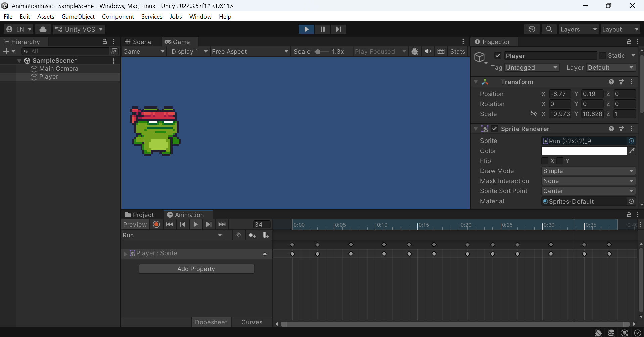Open the Assets menu
Screen dimensions: 644x337
(x=46, y=16)
